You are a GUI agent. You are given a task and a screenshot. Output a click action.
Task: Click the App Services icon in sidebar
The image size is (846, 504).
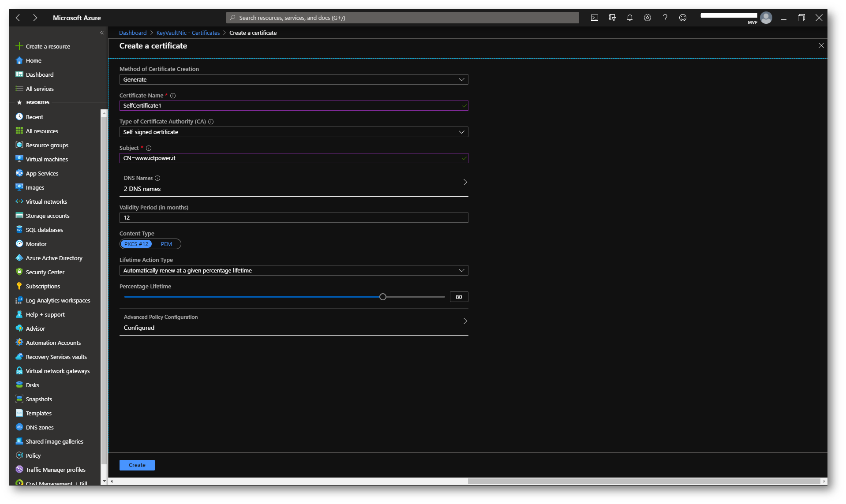click(x=19, y=173)
